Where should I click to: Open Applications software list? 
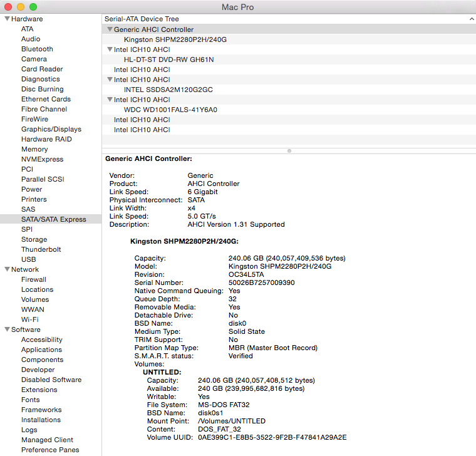41,350
